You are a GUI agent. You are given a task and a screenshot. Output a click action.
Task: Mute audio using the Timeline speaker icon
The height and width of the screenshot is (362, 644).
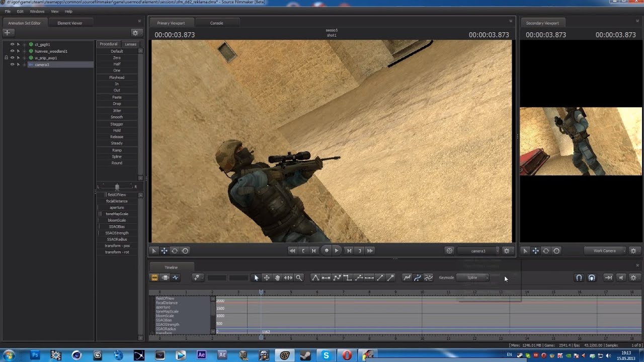click(x=621, y=278)
